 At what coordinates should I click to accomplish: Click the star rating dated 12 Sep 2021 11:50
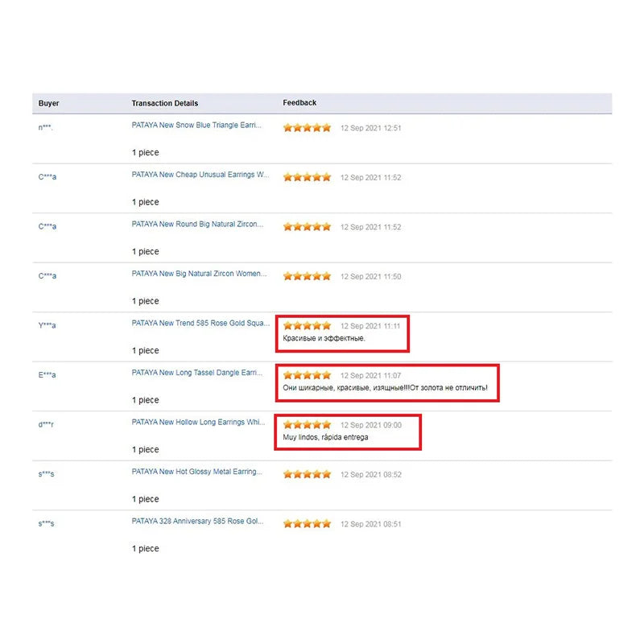tap(307, 276)
